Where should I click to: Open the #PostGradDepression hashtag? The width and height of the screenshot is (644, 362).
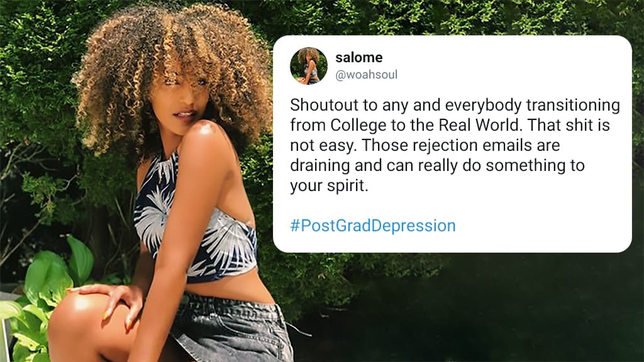[x=373, y=226]
